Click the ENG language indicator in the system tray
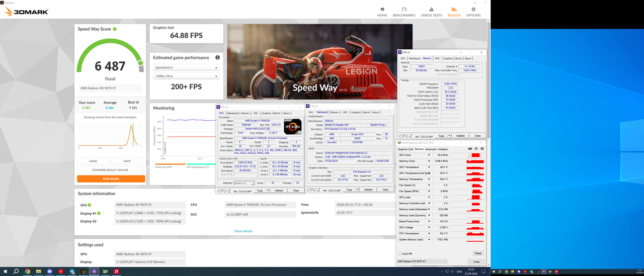Viewport: 644px width, 276px height. 460,271
